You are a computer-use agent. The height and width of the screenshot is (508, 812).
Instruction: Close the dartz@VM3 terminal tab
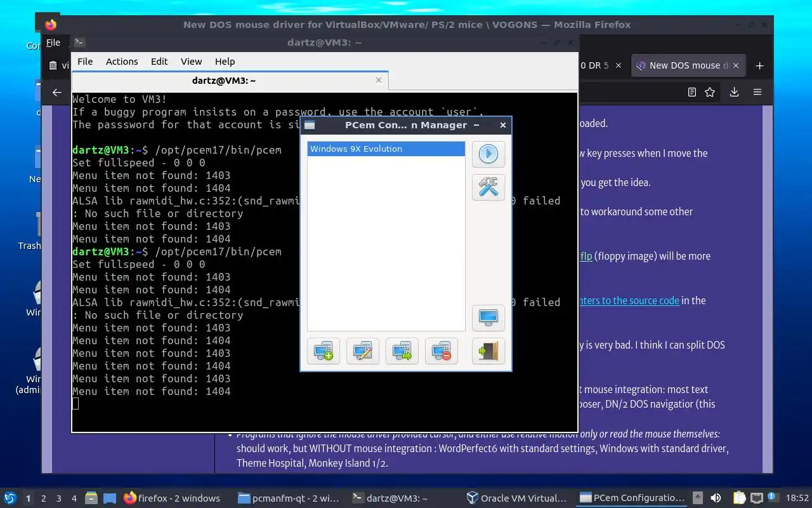point(379,81)
